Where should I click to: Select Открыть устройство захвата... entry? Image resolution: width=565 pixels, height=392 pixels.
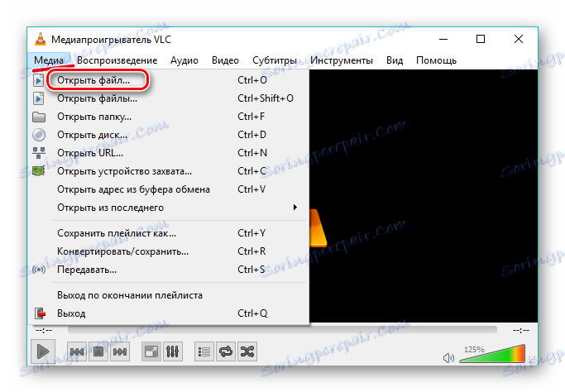(x=169, y=171)
